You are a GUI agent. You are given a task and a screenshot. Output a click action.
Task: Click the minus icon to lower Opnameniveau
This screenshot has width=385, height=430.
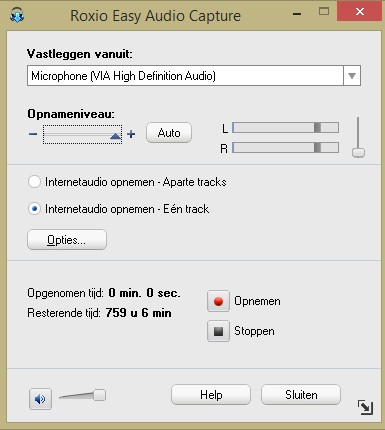point(33,134)
